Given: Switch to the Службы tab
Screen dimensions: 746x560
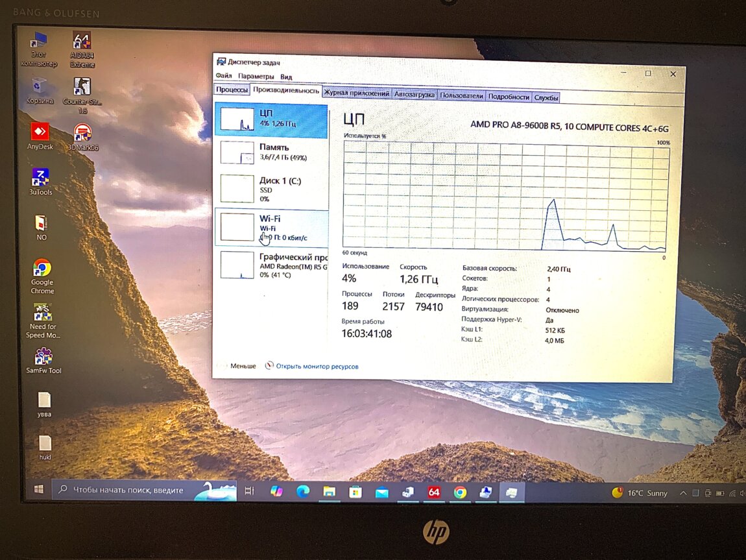Looking at the screenshot, I should [x=546, y=97].
